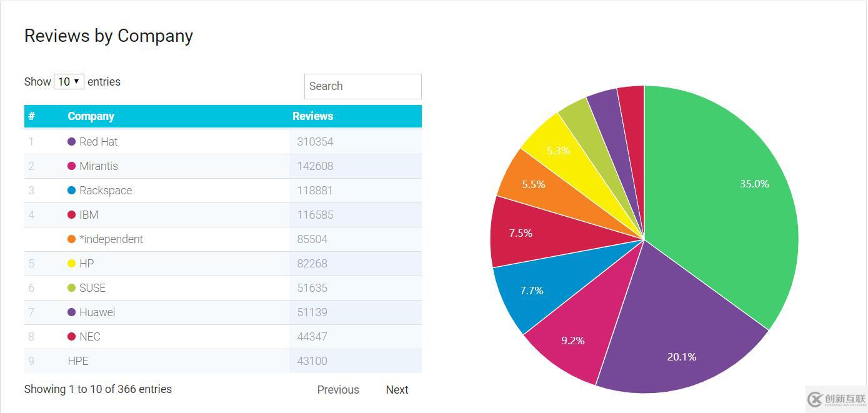
Task: Open the Show entries count dropdown
Action: (69, 82)
